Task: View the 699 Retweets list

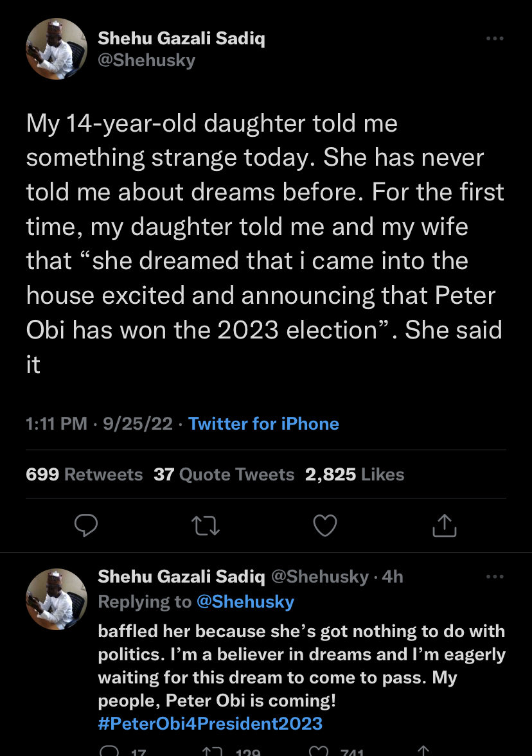Action: [84, 475]
